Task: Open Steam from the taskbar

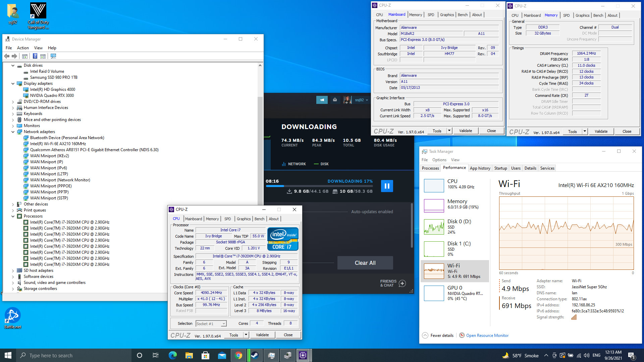Action: pos(255,355)
